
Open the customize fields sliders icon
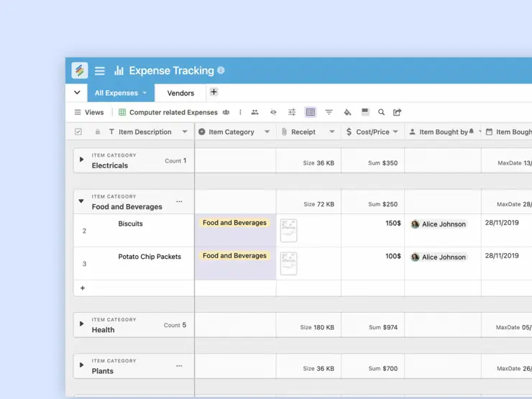[292, 112]
